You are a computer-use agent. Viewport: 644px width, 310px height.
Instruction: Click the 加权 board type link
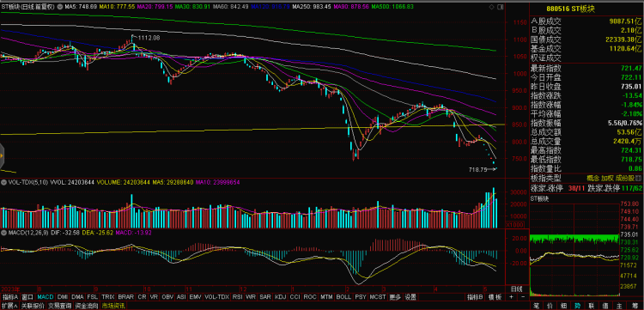607,178
